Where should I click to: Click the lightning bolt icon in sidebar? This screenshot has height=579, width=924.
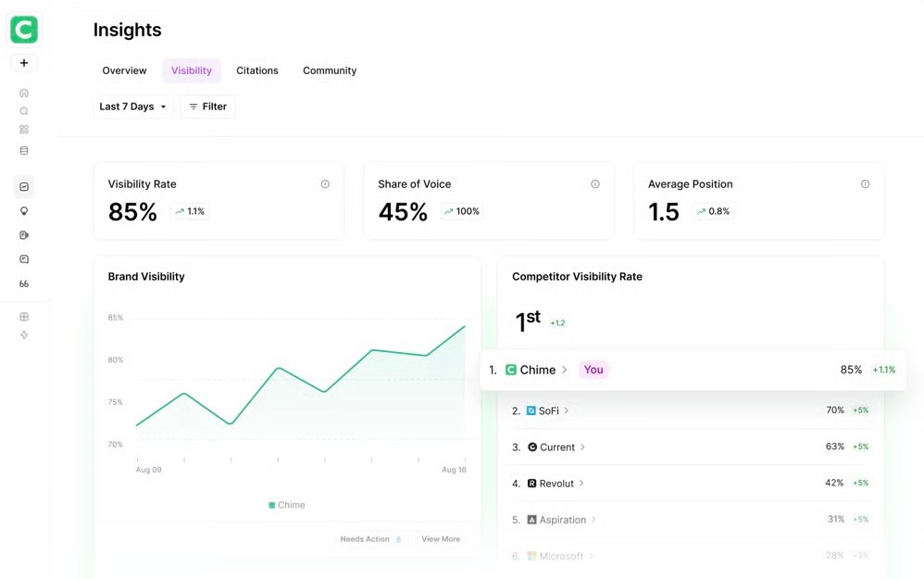tap(24, 335)
